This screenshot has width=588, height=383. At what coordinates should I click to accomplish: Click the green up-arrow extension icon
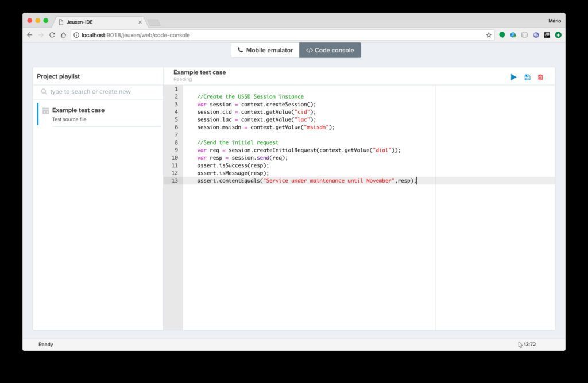pos(558,35)
